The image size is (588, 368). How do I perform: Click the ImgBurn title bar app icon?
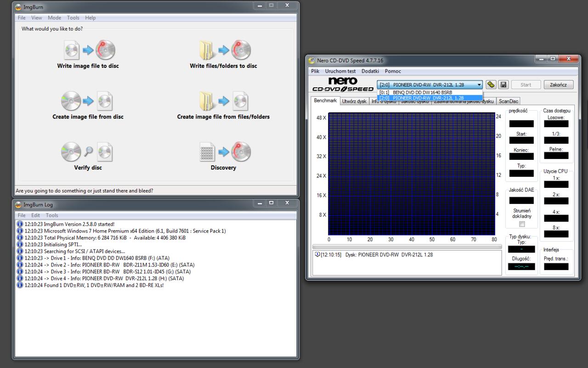click(18, 7)
